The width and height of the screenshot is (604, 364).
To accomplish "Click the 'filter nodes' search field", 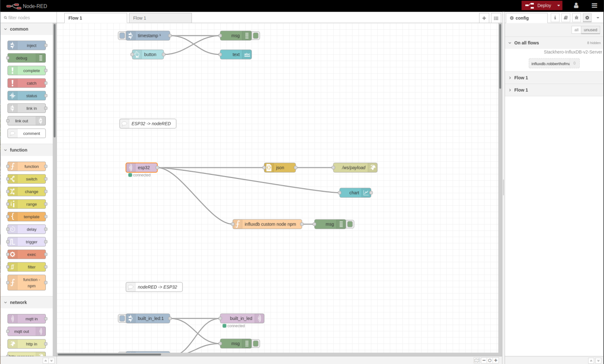I will [27, 17].
